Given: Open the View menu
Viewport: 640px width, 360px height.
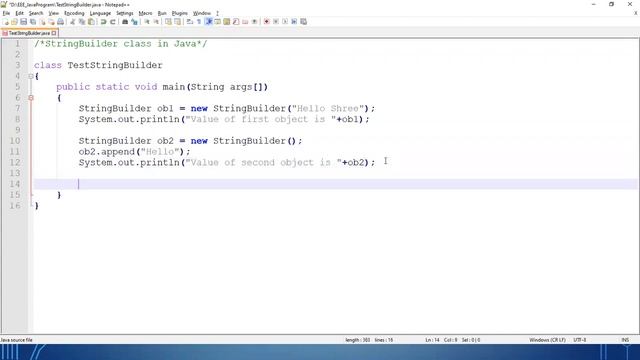Looking at the screenshot, I should tap(53, 13).
